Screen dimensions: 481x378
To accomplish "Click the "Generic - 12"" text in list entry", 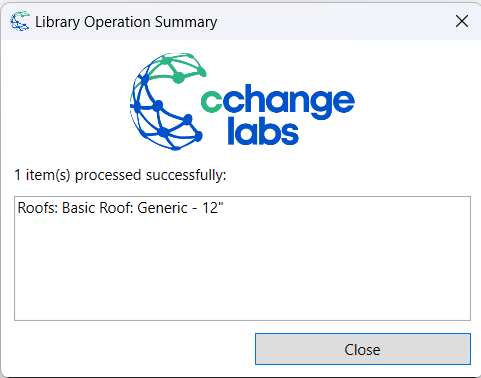I will tap(180, 208).
